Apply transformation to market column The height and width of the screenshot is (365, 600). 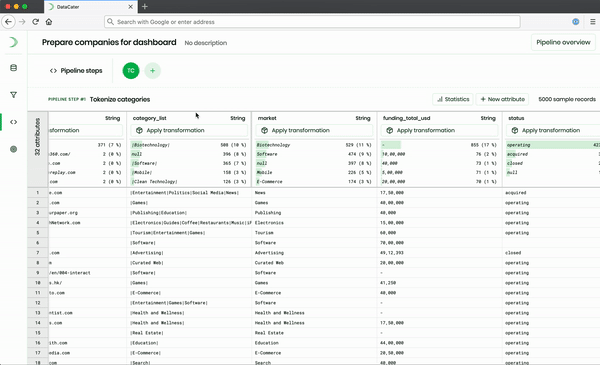click(314, 130)
